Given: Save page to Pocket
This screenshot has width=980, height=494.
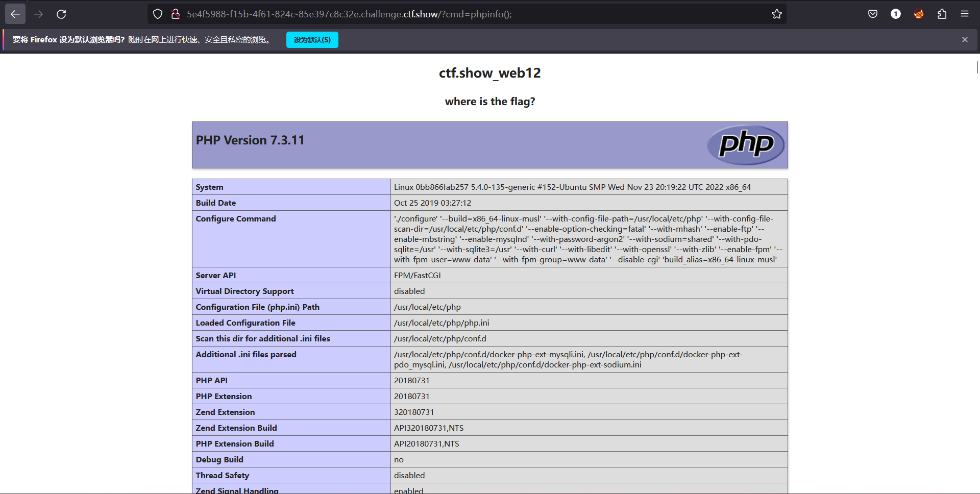Looking at the screenshot, I should (x=873, y=14).
